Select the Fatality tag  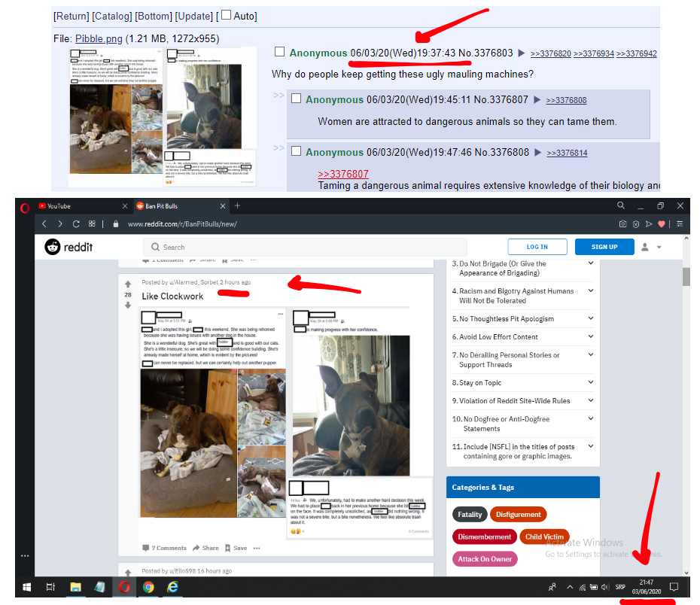pyautogui.click(x=470, y=515)
